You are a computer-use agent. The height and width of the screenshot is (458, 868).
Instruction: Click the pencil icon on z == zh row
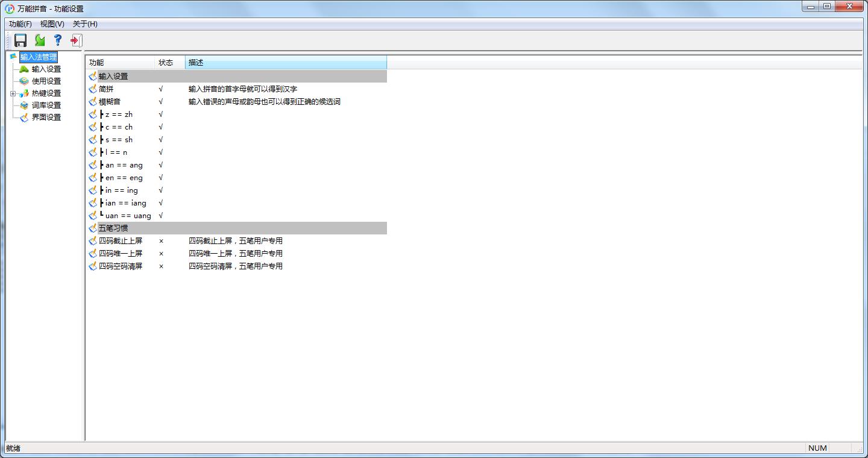pos(93,114)
